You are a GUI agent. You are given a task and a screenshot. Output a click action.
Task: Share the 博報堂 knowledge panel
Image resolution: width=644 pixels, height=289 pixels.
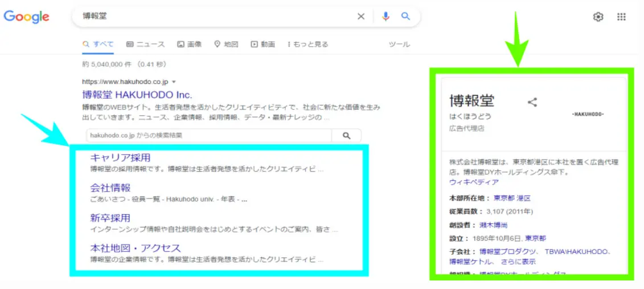(532, 103)
